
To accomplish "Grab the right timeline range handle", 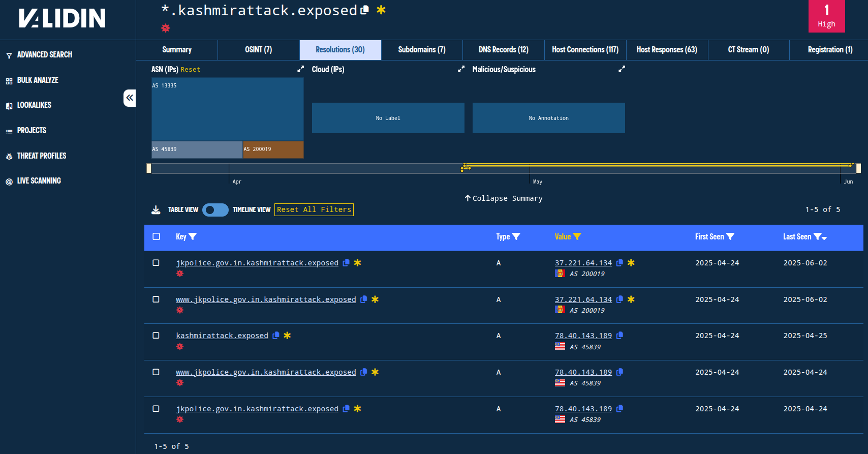I will tap(858, 168).
